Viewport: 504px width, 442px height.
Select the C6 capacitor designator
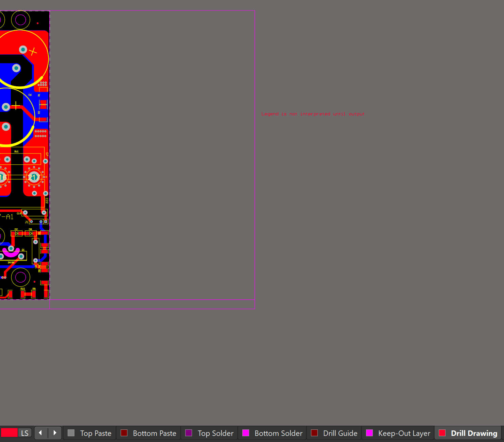30,95
